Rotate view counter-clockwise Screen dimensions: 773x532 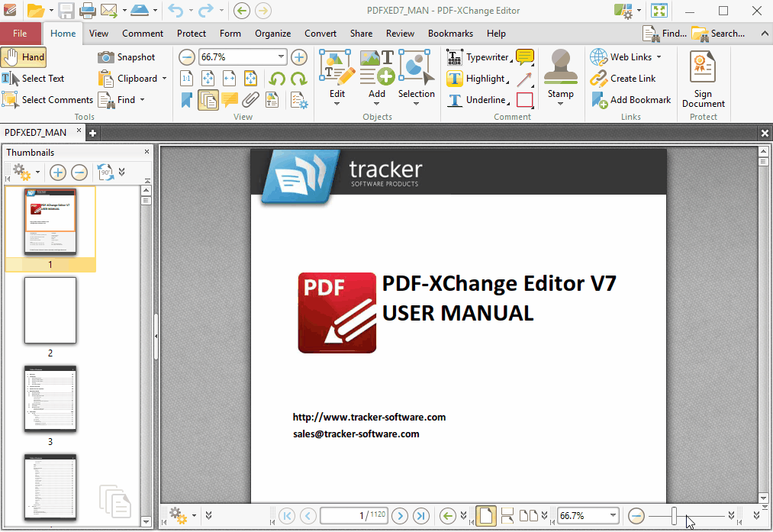(277, 79)
